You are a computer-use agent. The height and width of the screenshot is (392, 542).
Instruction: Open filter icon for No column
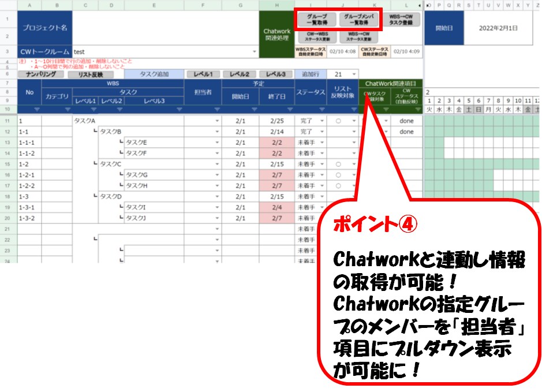(x=36, y=110)
